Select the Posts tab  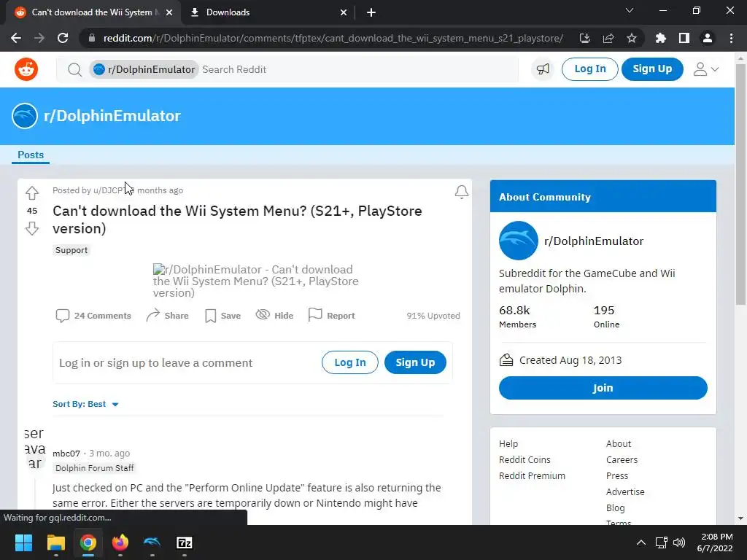31,155
